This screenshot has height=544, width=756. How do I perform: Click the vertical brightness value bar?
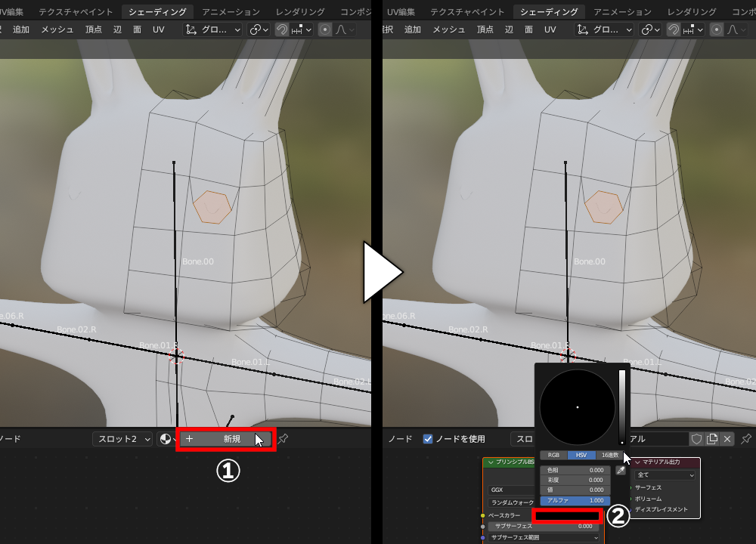coord(622,407)
